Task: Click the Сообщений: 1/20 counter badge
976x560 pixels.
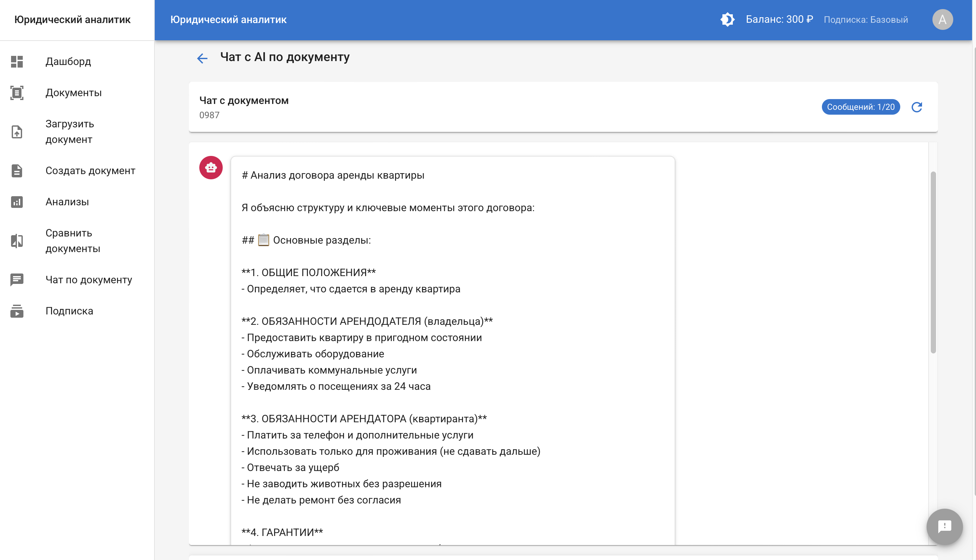Action: (861, 107)
